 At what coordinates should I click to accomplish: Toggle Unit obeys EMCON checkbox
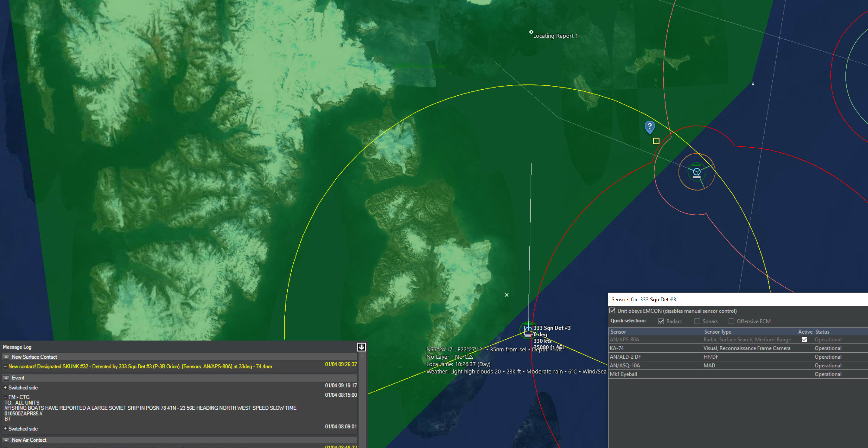612,311
